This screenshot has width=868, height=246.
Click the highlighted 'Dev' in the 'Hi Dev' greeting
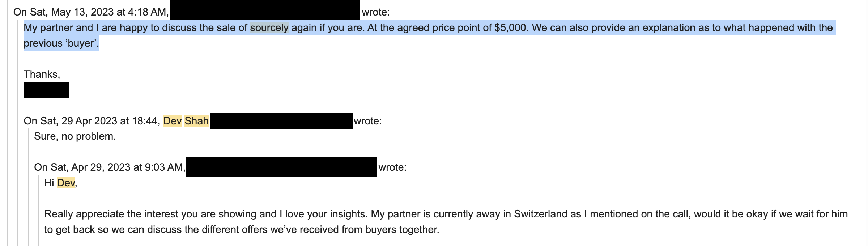point(66,183)
